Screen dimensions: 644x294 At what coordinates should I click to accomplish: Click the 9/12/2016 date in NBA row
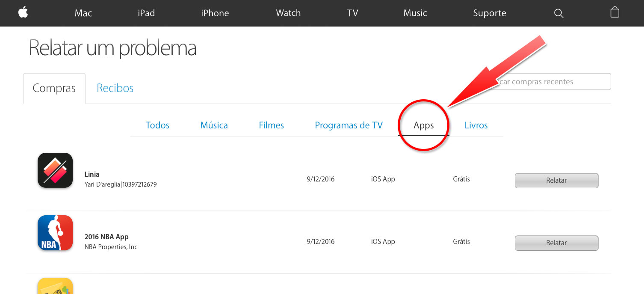pos(321,242)
